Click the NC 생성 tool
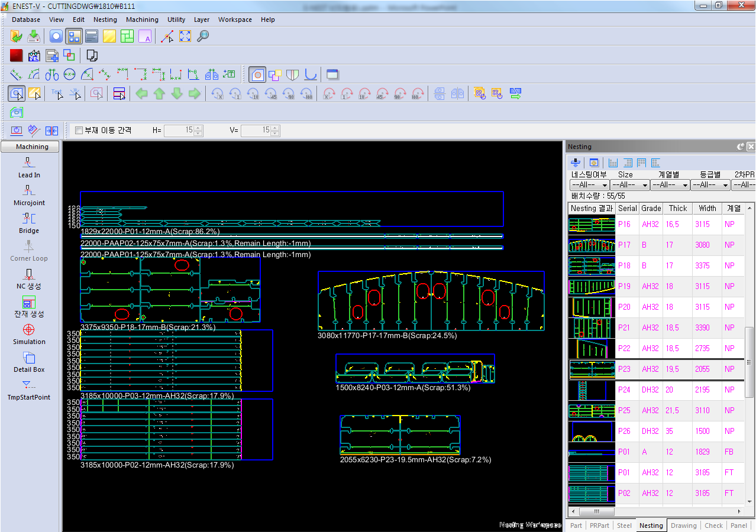Viewport: 756px width, 532px height. click(29, 278)
